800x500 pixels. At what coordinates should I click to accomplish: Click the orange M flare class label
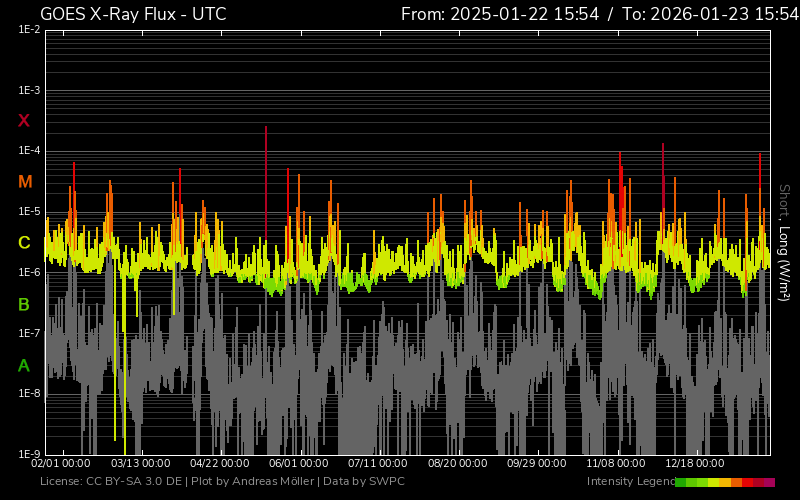point(25,182)
